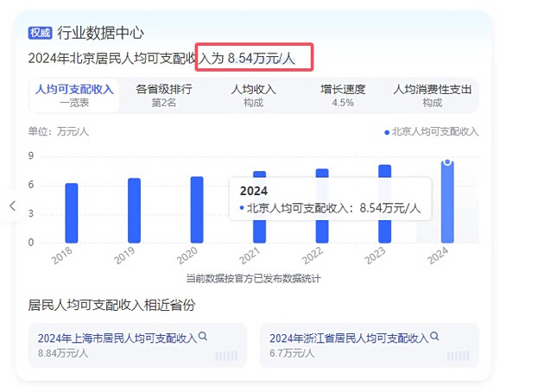The width and height of the screenshot is (544, 392).
Task: Click the left chevron arrow beside the chart
Action: (12, 205)
